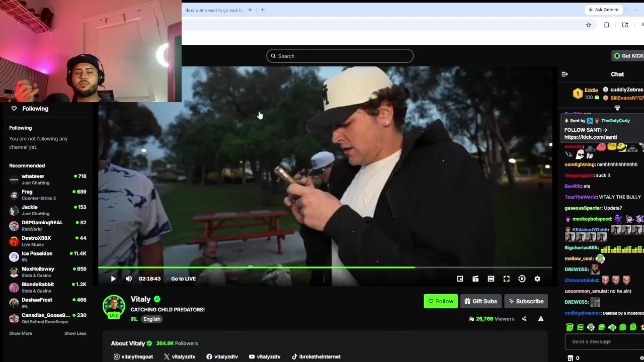Click the 26,766 Viewers count
This screenshot has width=644, height=362.
coord(492,319)
